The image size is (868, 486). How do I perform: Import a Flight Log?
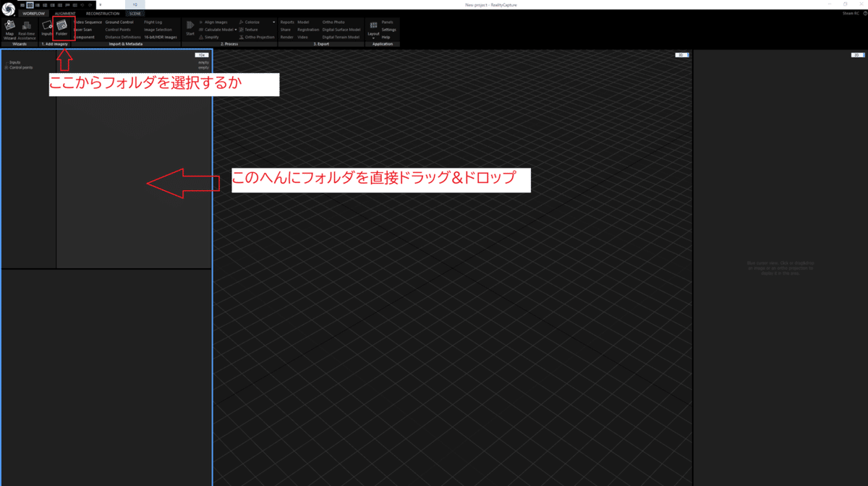tap(153, 22)
